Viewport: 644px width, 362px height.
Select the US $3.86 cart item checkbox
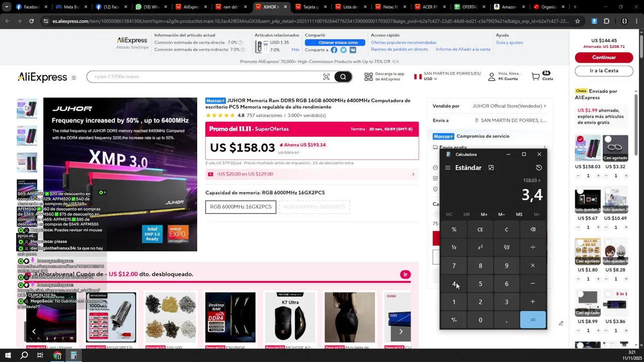(x=608, y=295)
